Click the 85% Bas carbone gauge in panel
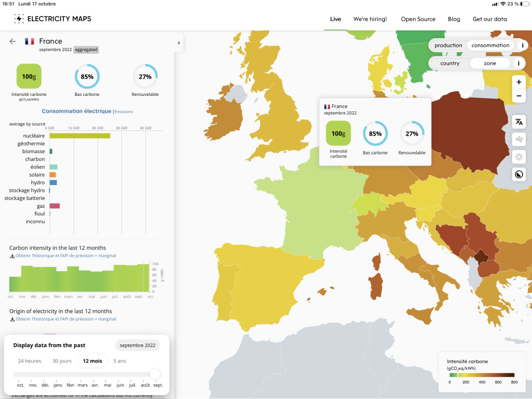 click(x=87, y=76)
